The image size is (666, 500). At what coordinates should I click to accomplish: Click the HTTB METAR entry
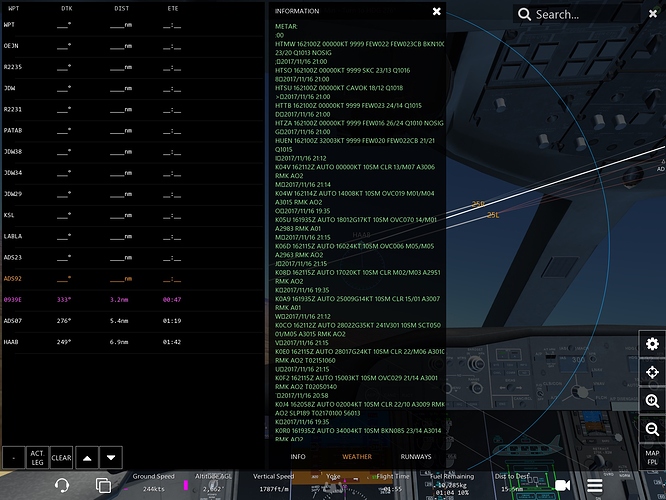pos(348,106)
